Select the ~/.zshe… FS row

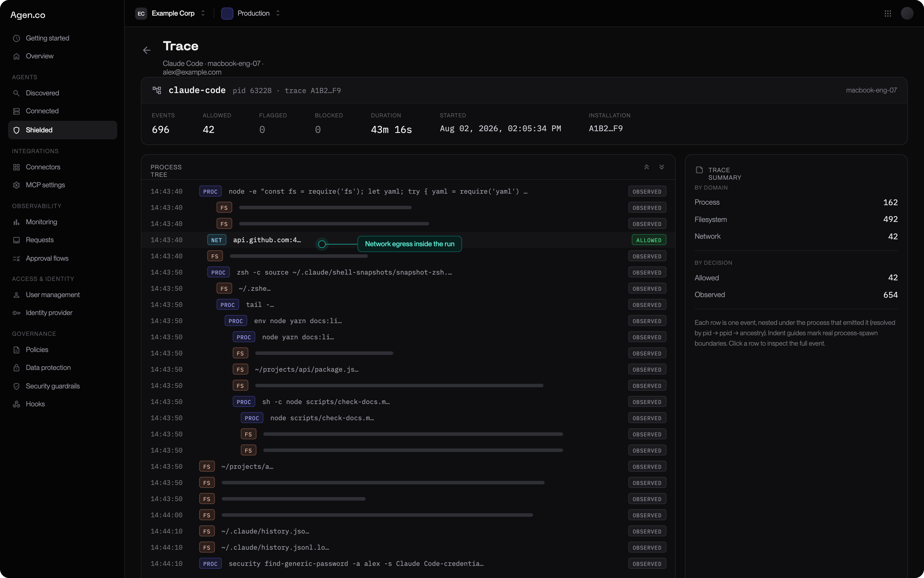click(x=408, y=289)
